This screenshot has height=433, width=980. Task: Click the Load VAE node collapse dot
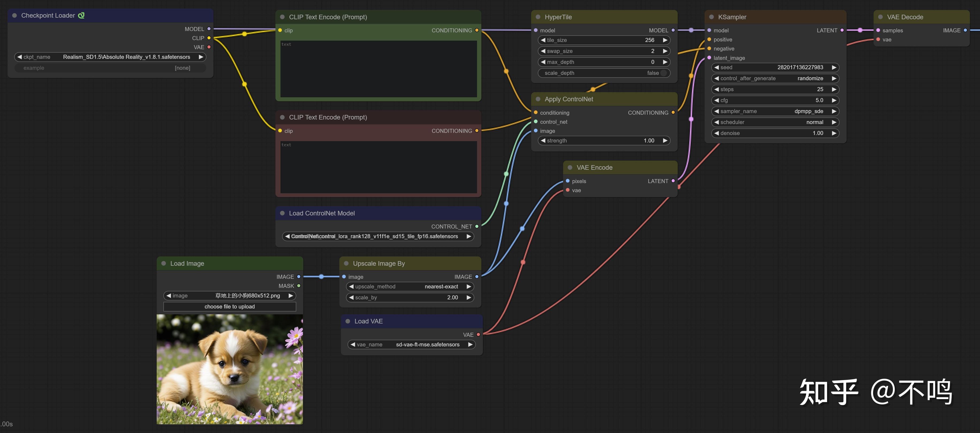click(x=348, y=321)
